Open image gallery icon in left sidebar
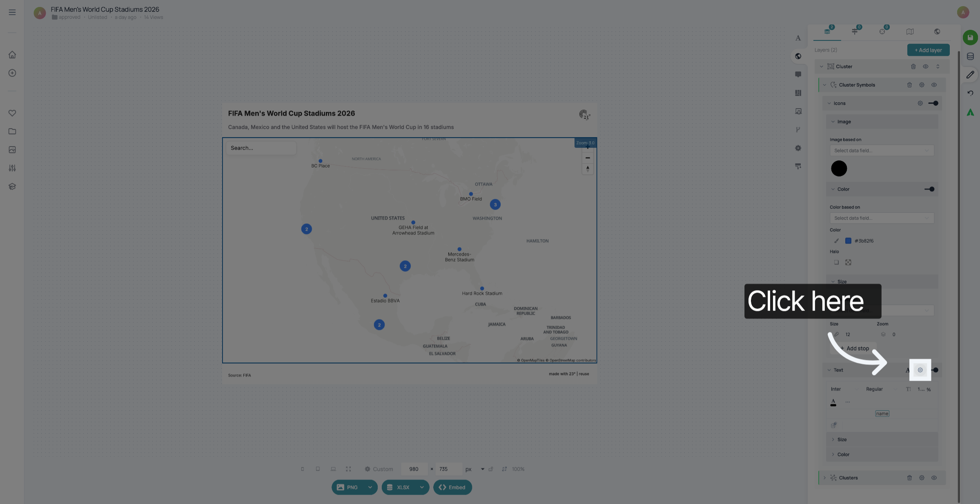Screen dimensions: 980x504 coord(12,150)
